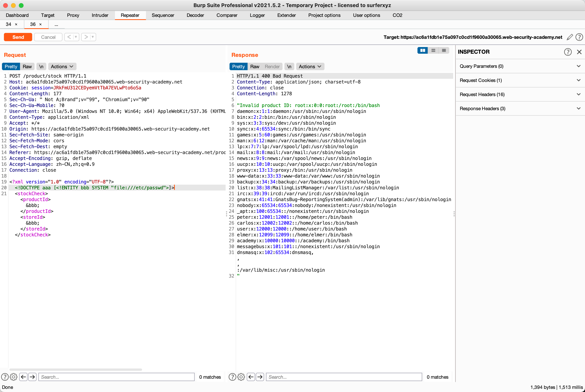Open Project options tab
Viewport: 585px width, 392px height.
pos(324,15)
